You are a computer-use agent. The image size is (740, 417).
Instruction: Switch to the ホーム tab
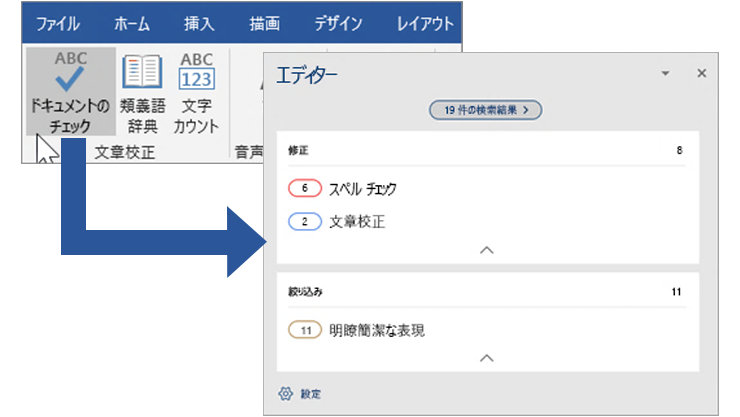(132, 24)
